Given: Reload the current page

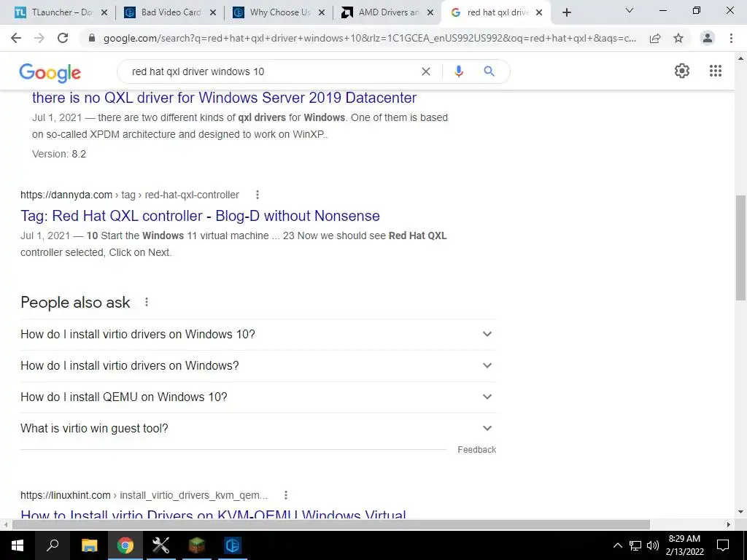Looking at the screenshot, I should click(63, 38).
